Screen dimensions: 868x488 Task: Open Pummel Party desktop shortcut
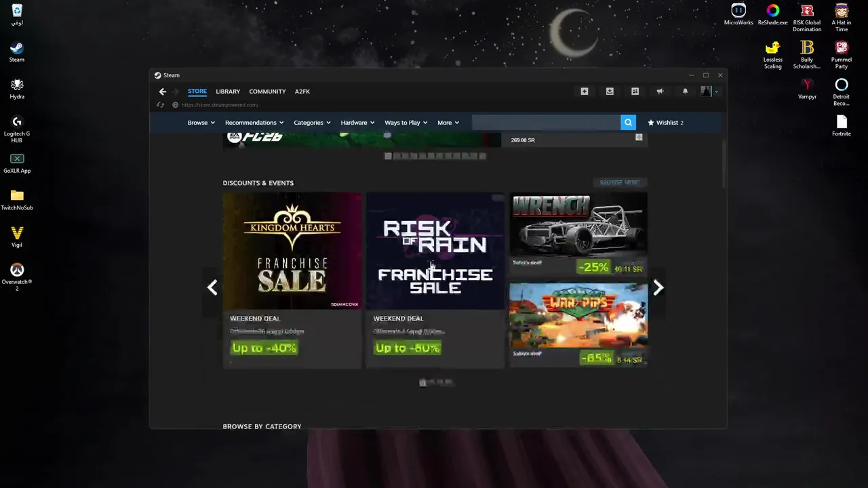click(x=842, y=55)
